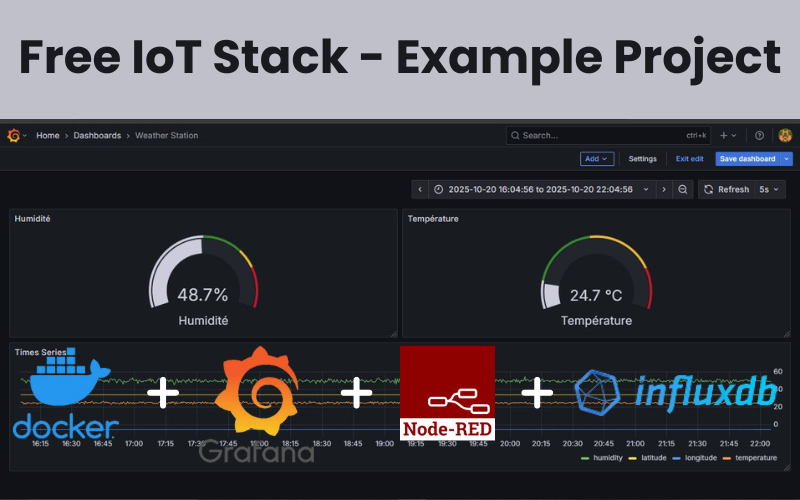This screenshot has width=800, height=500.
Task: Click the Exit edit link
Action: tap(689, 159)
